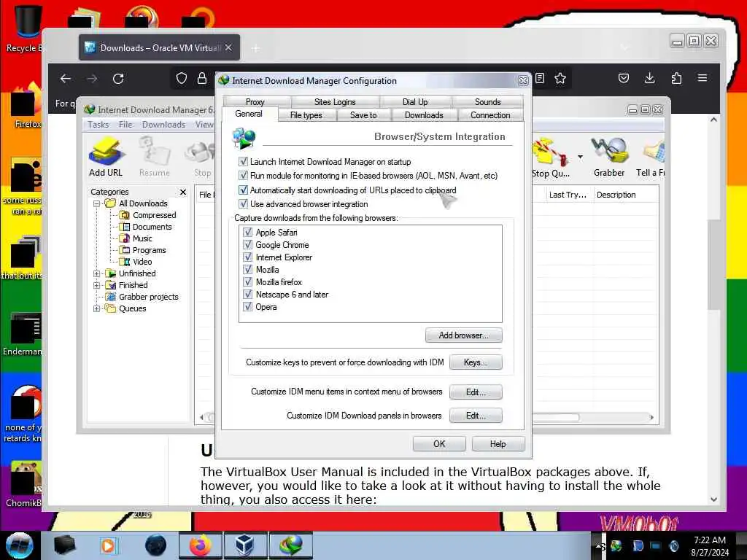The height and width of the screenshot is (560, 747).
Task: Click the shield tracking protection icon
Action: [182, 78]
